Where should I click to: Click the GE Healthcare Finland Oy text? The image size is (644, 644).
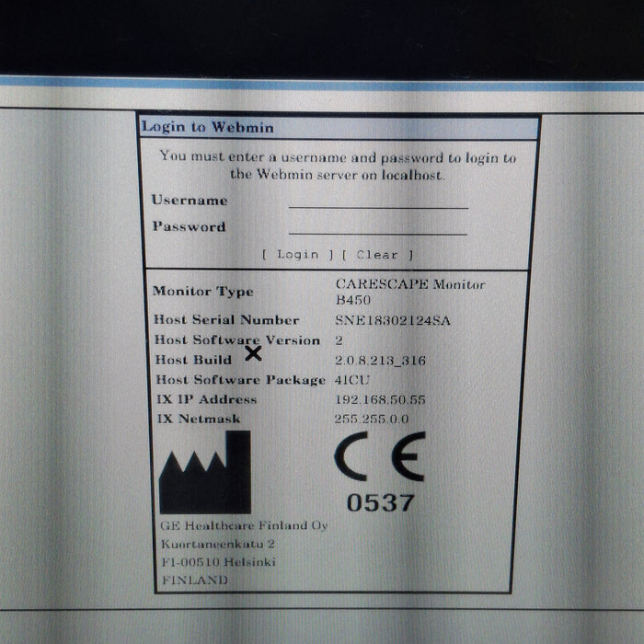click(x=244, y=525)
